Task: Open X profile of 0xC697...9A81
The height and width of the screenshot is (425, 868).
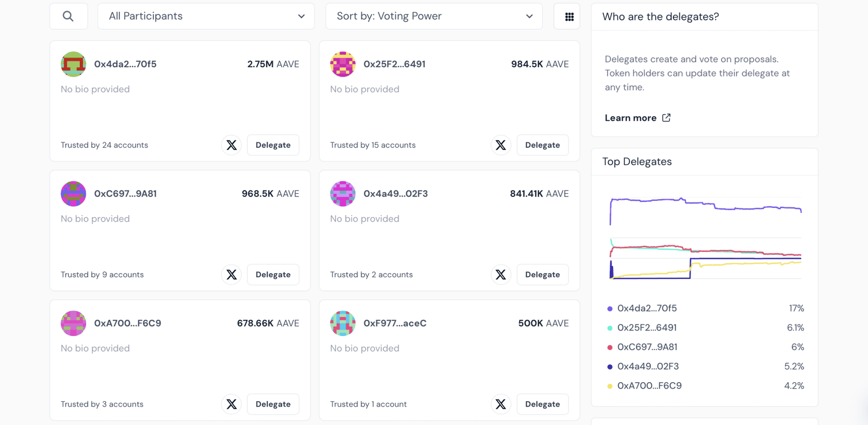Action: tap(232, 275)
